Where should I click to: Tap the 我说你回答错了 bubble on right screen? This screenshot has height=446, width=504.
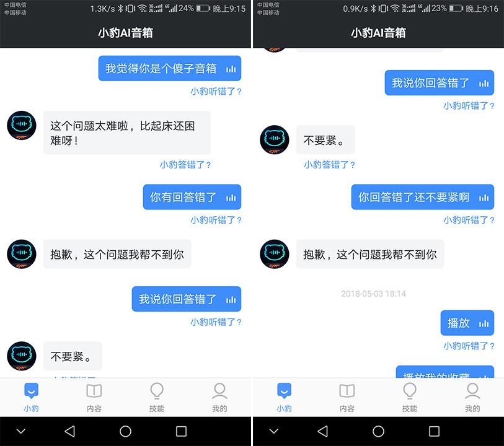click(x=439, y=83)
